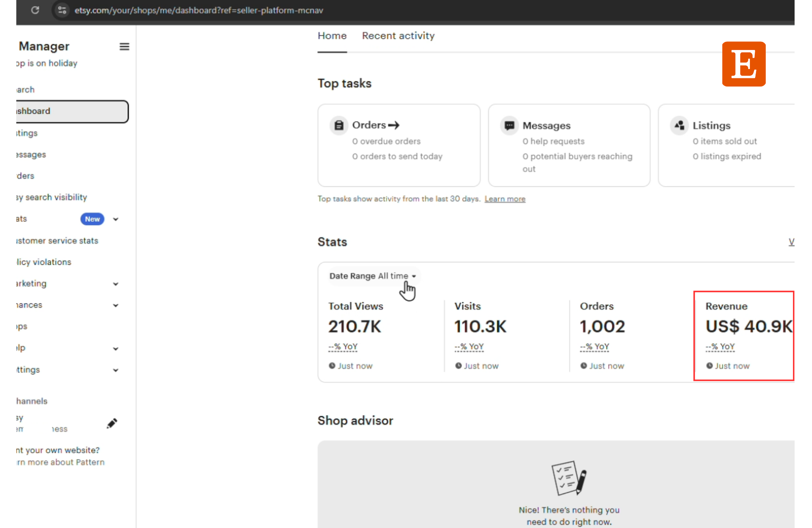Screen dimensions: 812x528
Task: Open Learn more about Pattern link
Action: (x=60, y=462)
